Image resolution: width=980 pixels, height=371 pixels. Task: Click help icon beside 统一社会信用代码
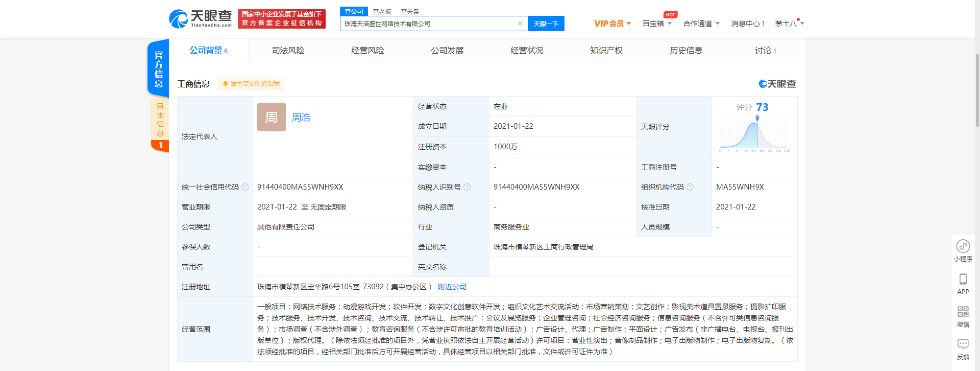click(245, 187)
